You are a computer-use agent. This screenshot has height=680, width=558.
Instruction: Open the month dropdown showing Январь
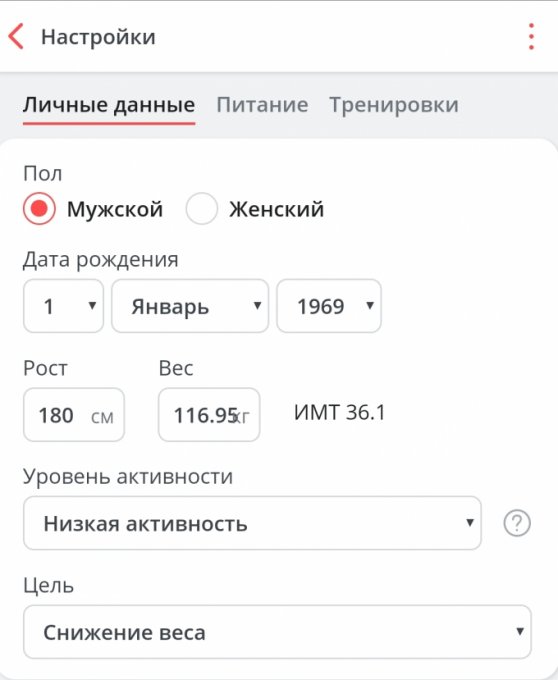click(x=190, y=306)
